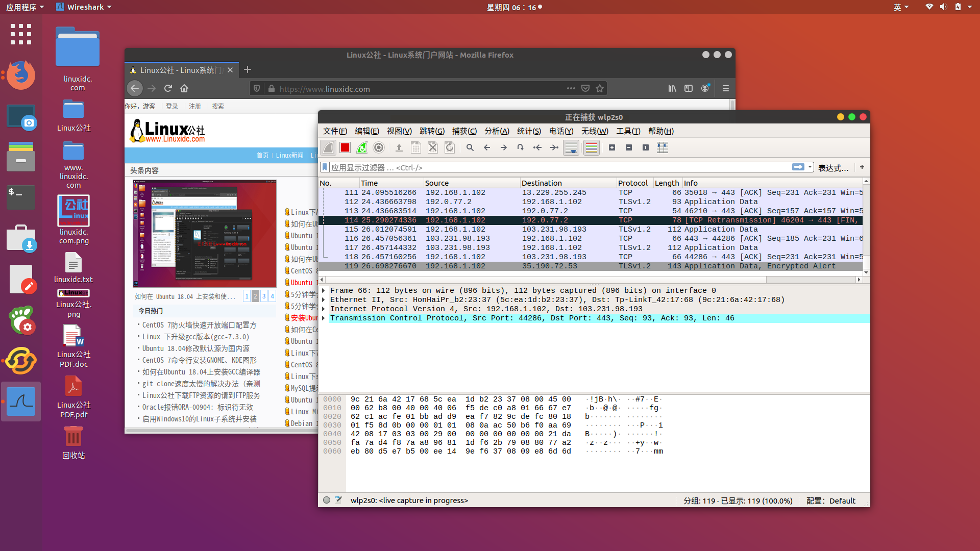Toggle packet list colorization
Viewport: 980px width, 551px height.
coord(591,147)
